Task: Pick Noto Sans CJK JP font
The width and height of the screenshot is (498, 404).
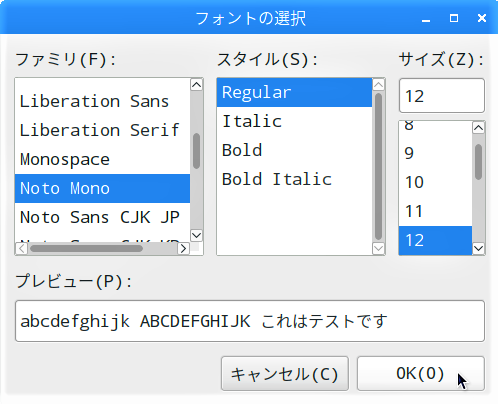Action: pos(102,217)
